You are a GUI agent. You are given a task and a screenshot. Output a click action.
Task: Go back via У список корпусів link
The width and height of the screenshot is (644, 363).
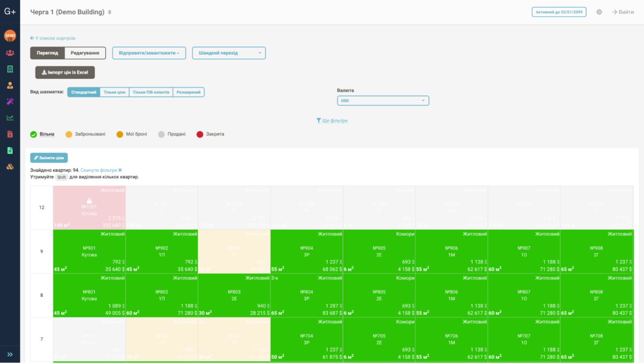coord(52,38)
